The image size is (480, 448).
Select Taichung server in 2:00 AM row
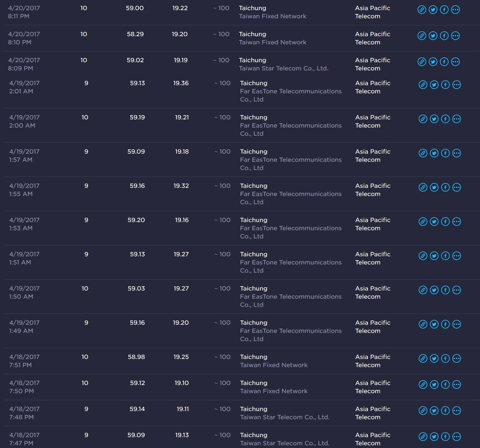coord(254,117)
